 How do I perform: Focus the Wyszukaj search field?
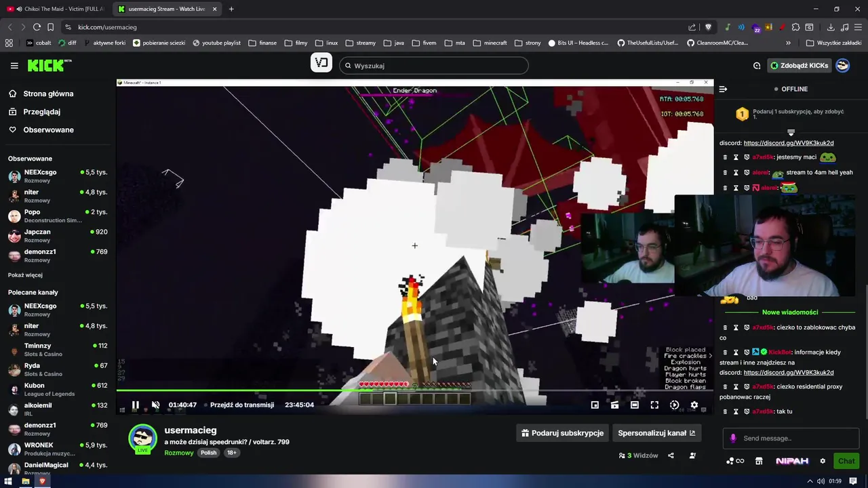[x=434, y=66]
